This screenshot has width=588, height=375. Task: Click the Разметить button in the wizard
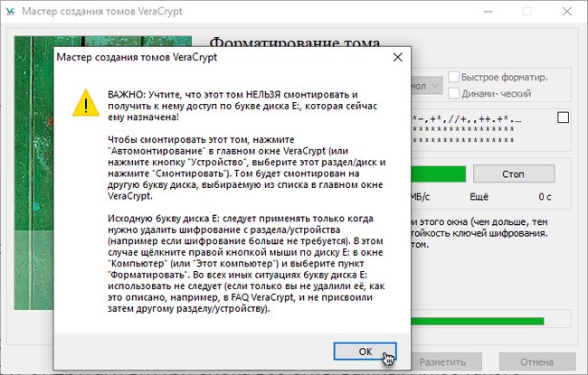click(446, 362)
